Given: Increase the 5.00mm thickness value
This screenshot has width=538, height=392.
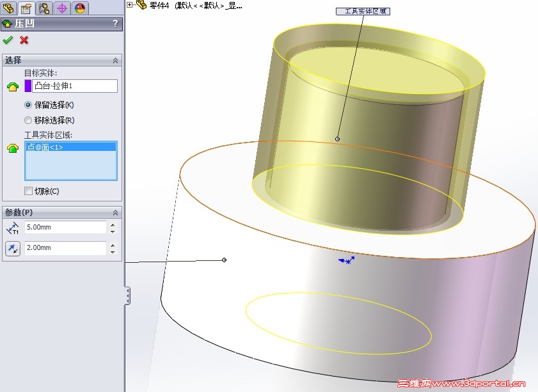Looking at the screenshot, I should (x=113, y=224).
